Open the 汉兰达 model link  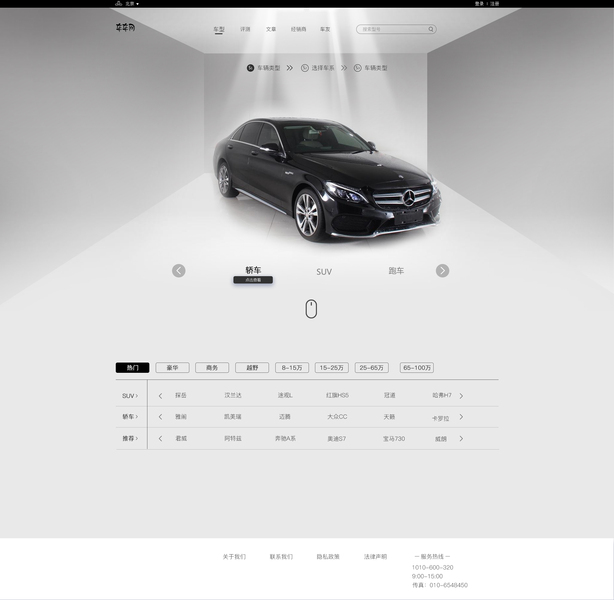tap(233, 395)
